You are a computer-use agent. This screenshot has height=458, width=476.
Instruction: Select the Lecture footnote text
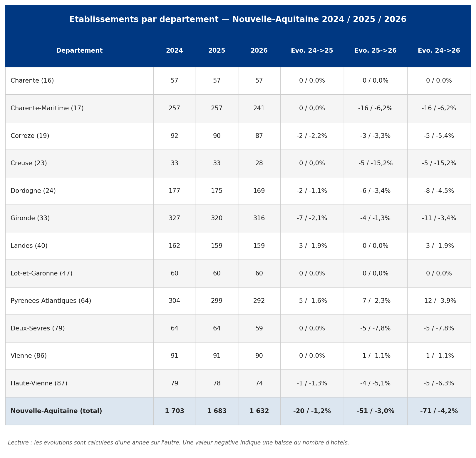[x=178, y=443]
